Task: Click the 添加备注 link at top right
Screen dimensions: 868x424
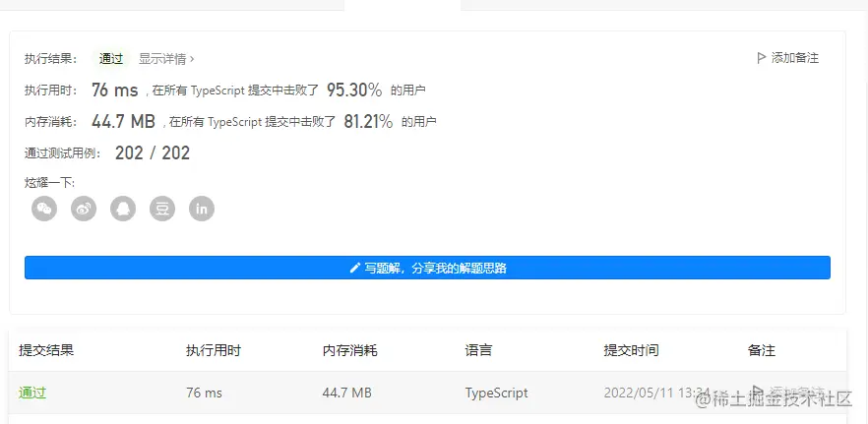Action: (795, 58)
